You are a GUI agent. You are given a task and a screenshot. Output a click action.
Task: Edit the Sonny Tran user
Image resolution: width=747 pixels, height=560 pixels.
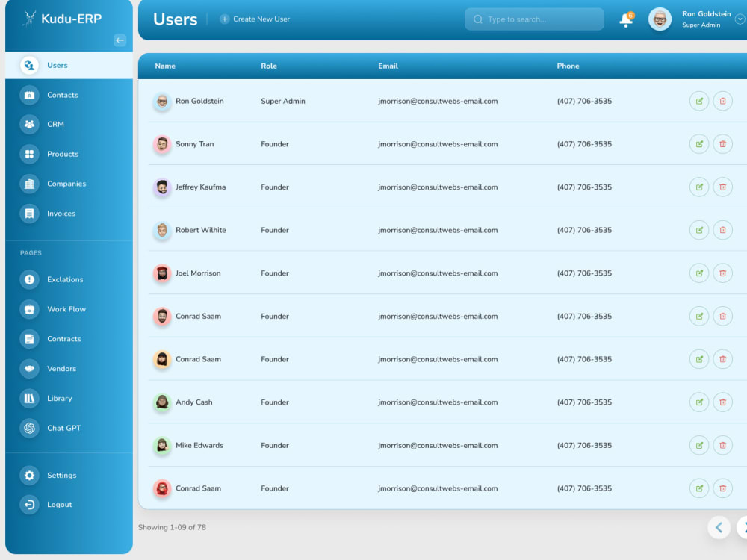tap(699, 144)
